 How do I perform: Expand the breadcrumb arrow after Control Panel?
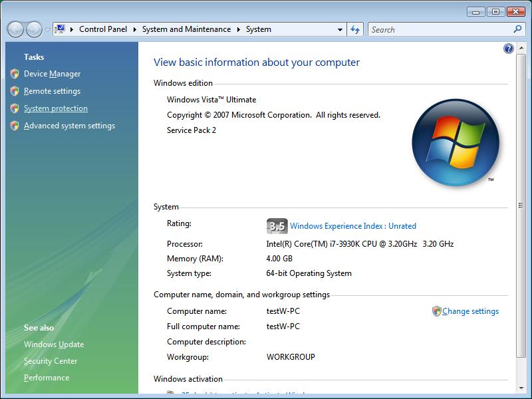pyautogui.click(x=134, y=29)
